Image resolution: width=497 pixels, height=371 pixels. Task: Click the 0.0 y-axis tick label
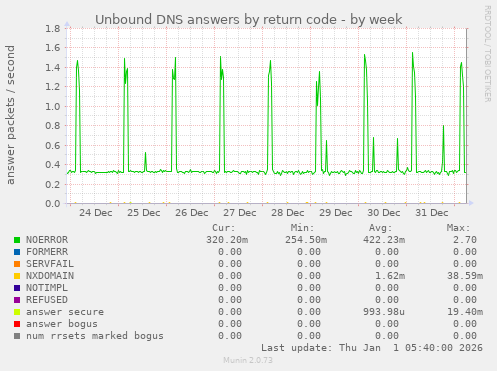coord(53,203)
